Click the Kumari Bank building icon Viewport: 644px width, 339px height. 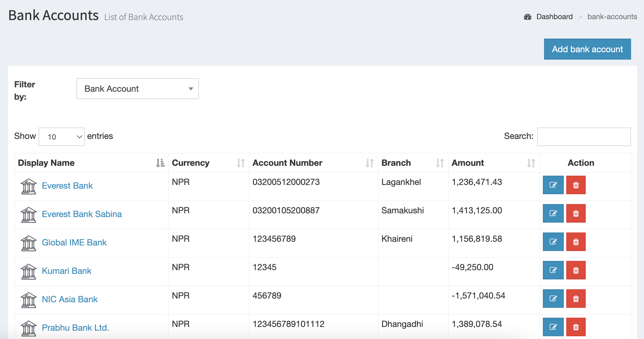point(29,272)
